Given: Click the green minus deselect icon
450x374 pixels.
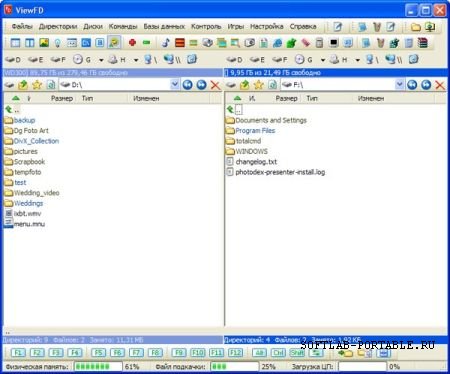Looking at the screenshot, I should pyautogui.click(x=146, y=43).
